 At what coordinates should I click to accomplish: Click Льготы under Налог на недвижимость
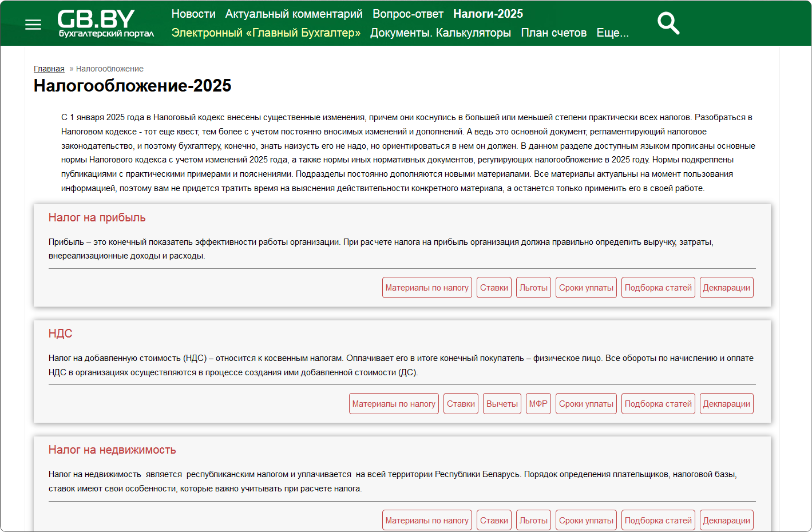click(533, 521)
